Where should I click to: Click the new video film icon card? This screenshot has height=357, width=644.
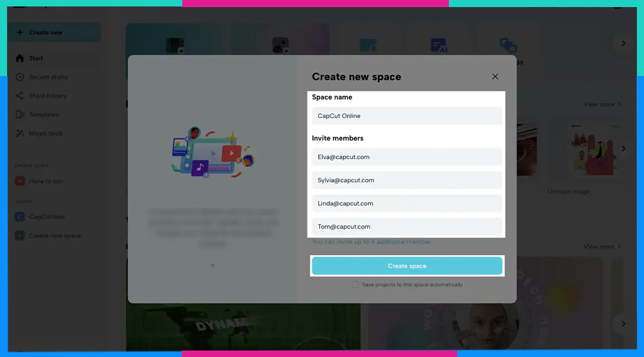(175, 45)
